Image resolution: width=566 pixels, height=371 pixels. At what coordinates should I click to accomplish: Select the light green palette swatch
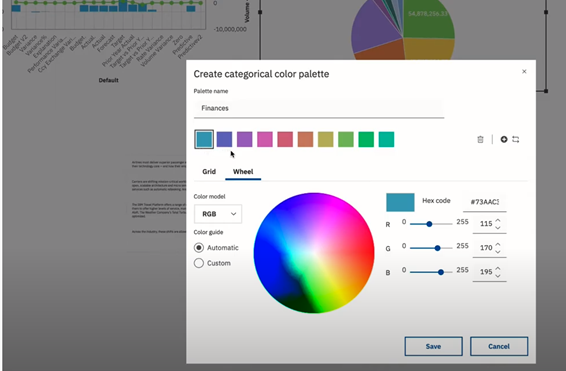point(346,139)
